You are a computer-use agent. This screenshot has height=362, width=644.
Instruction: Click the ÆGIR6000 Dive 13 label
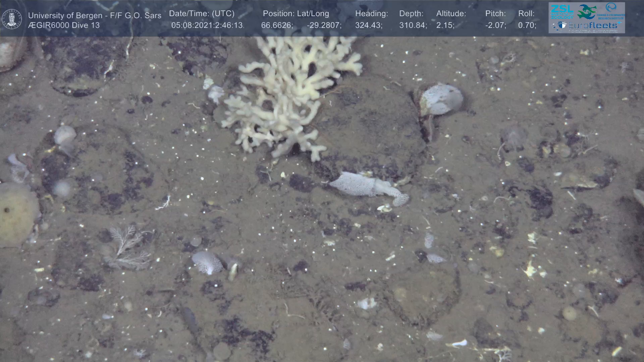click(64, 25)
